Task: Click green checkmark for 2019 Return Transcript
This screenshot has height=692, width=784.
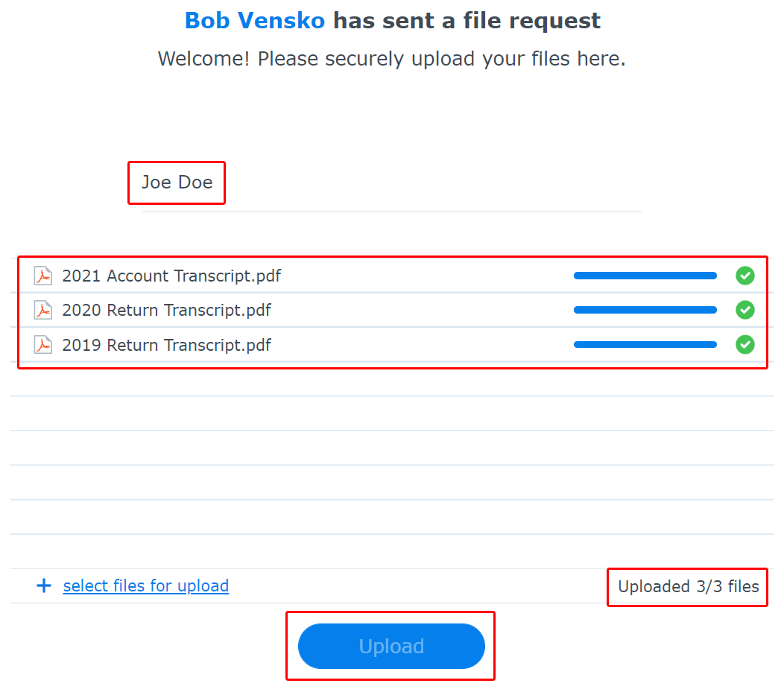Action: coord(745,345)
